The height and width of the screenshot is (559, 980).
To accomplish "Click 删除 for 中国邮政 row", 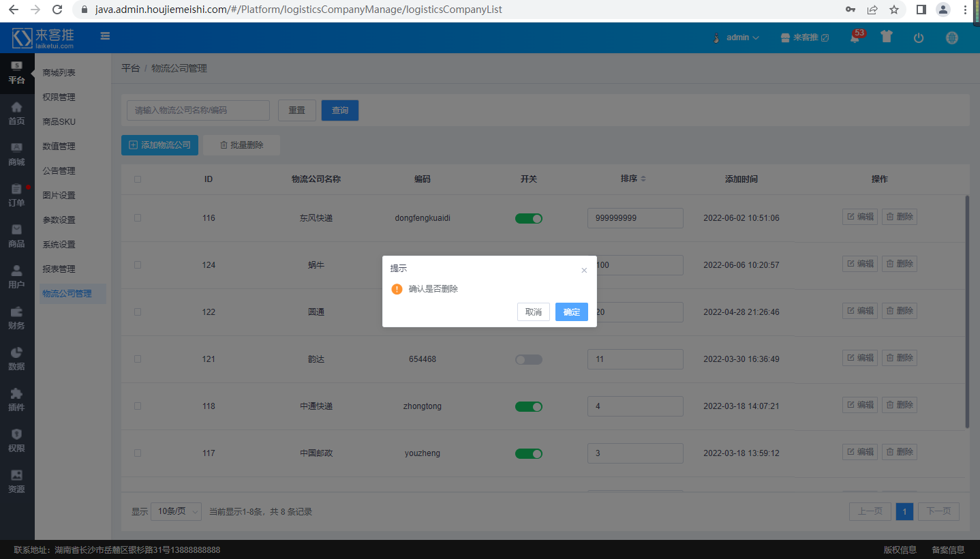I will (x=900, y=452).
